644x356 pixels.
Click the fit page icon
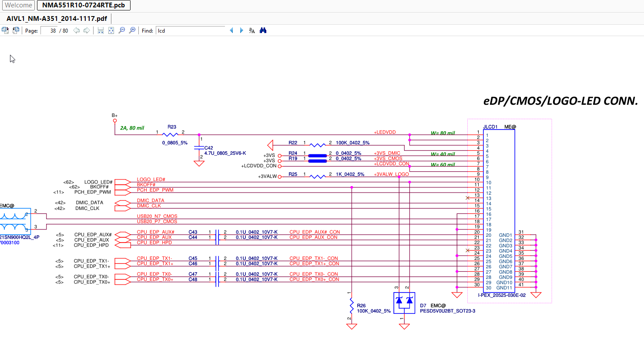tap(111, 30)
